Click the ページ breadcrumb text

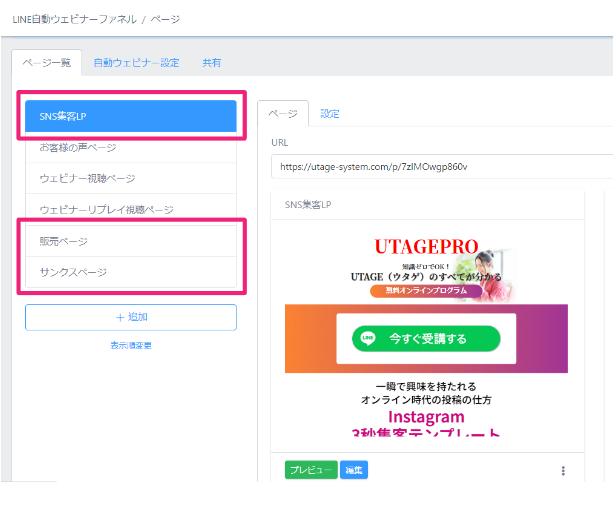tap(165, 19)
